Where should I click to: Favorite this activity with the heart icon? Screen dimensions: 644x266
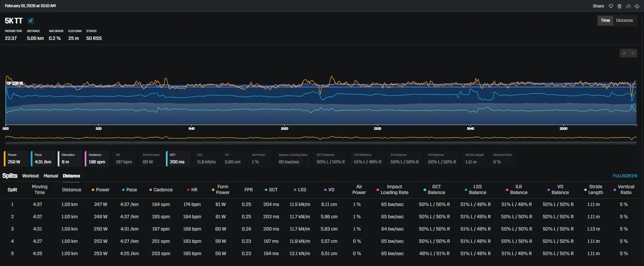point(610,6)
